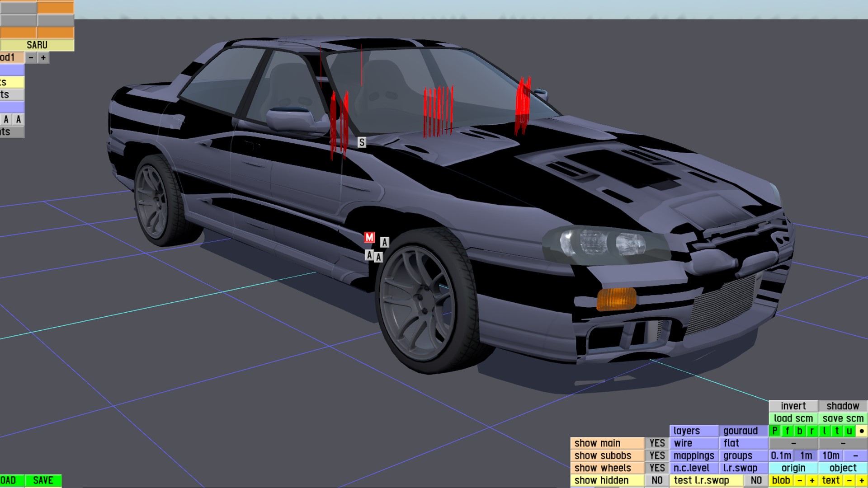Click the red M marker near front wheel

click(369, 237)
